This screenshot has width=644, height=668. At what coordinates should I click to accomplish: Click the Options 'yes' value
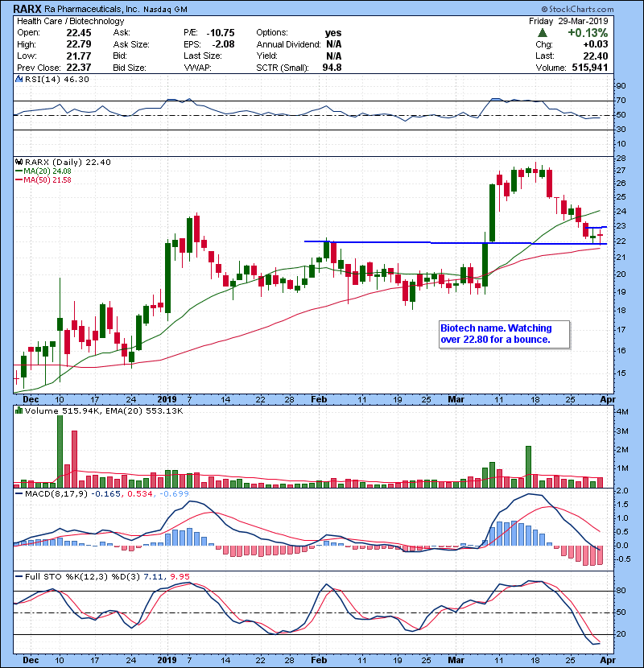(332, 32)
